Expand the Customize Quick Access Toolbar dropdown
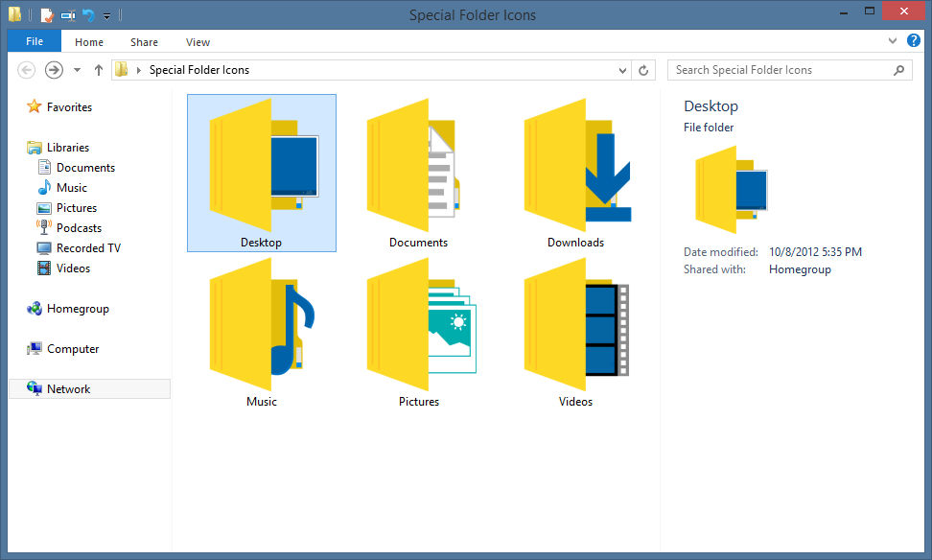Screen dimensions: 932x560 (106, 15)
